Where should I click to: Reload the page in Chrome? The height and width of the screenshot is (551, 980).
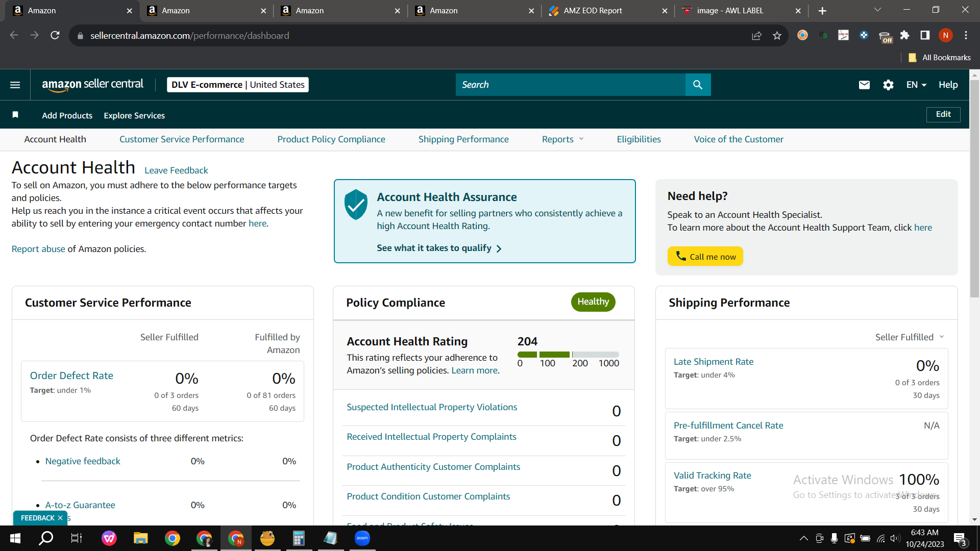point(55,35)
